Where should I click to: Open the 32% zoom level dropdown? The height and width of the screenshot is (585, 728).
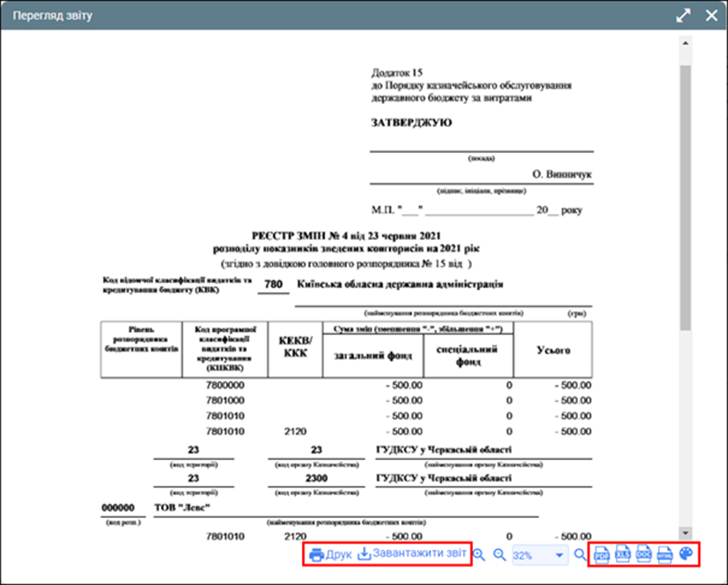pyautogui.click(x=559, y=555)
